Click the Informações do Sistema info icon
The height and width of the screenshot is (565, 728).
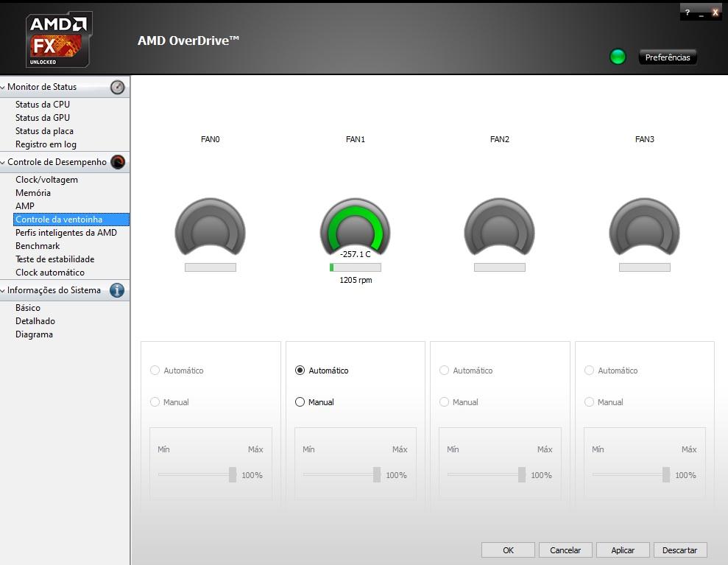coord(117,290)
